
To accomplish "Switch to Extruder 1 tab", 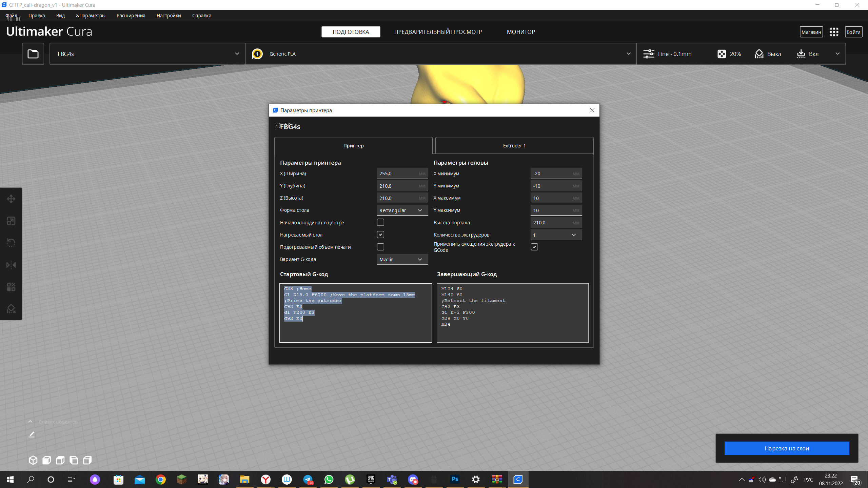I will pyautogui.click(x=514, y=146).
